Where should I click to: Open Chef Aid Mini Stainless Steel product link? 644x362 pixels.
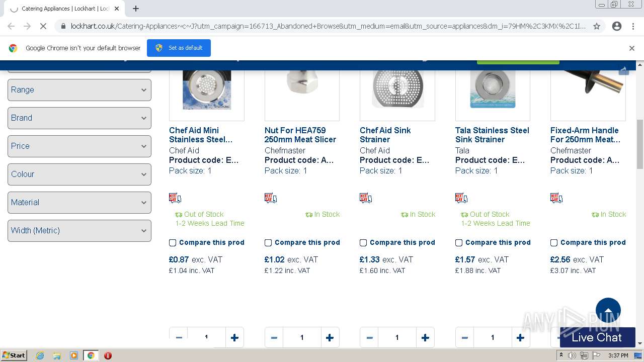point(201,135)
